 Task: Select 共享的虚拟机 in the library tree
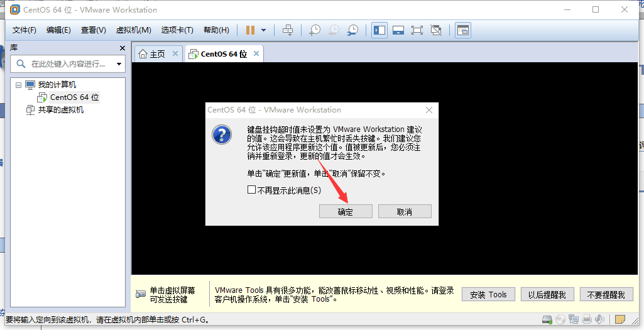61,110
